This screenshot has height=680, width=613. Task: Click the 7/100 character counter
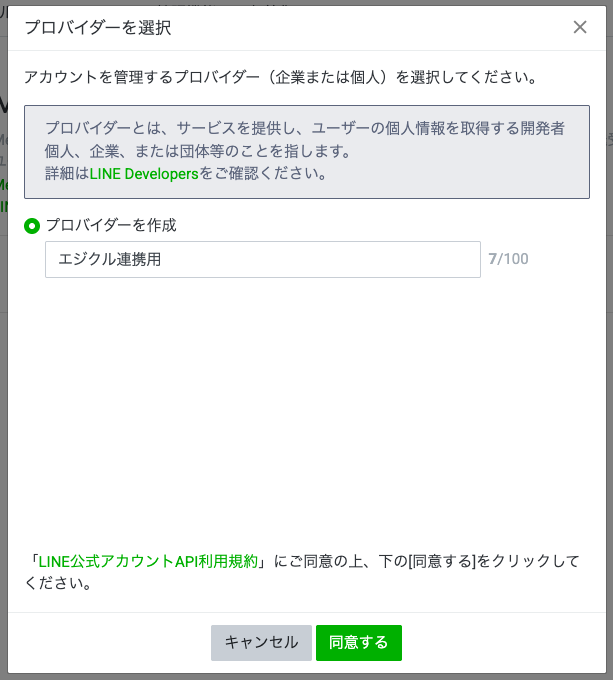tap(508, 259)
